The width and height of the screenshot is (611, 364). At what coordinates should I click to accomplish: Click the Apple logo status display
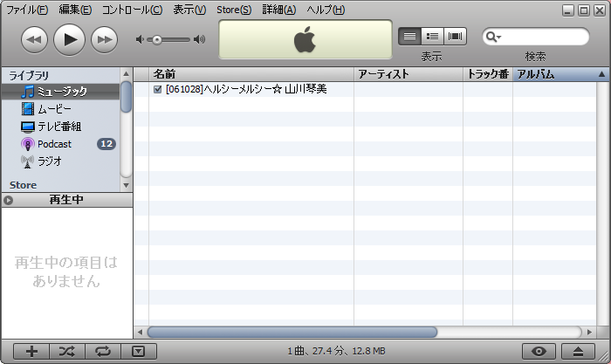[305, 39]
